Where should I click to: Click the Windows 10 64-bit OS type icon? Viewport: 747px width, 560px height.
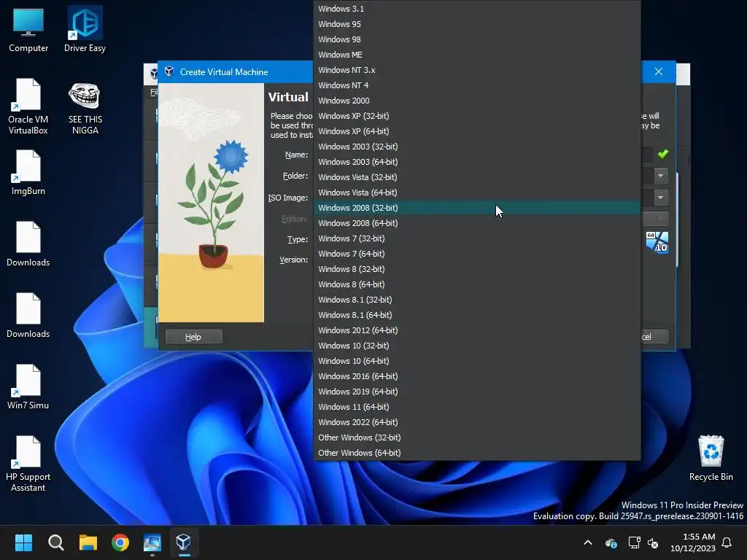point(657,242)
